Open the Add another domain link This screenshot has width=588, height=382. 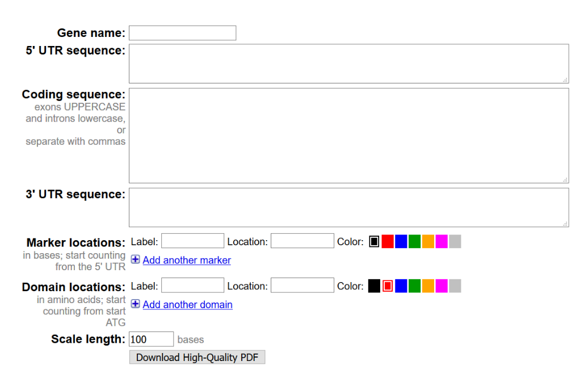point(187,304)
